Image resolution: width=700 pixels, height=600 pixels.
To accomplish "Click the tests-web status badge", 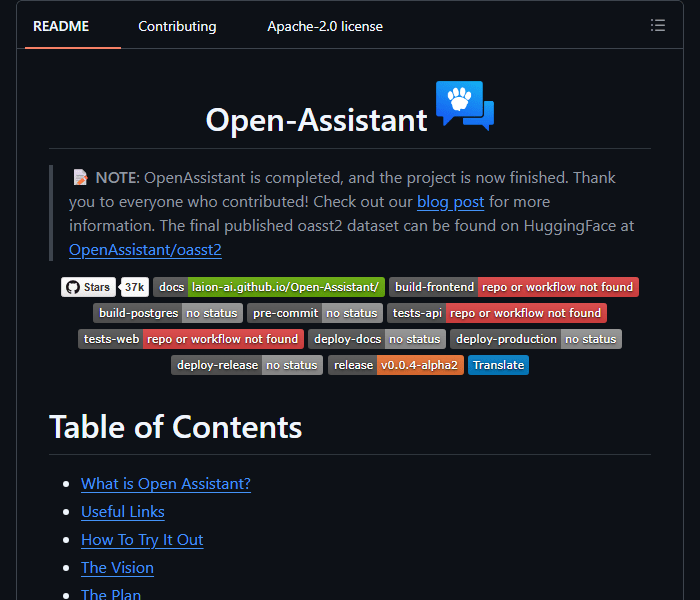I will click(191, 339).
